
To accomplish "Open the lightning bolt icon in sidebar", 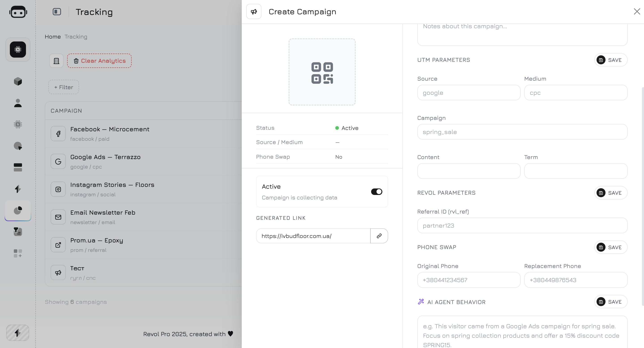I will (x=17, y=189).
